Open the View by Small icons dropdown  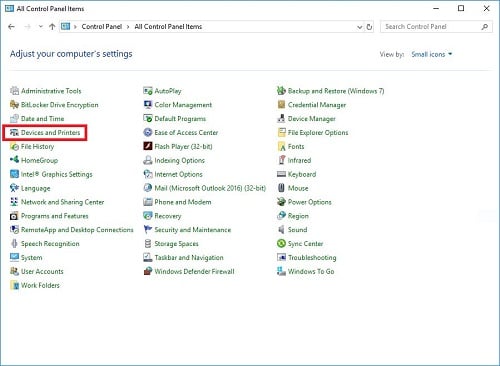point(432,54)
